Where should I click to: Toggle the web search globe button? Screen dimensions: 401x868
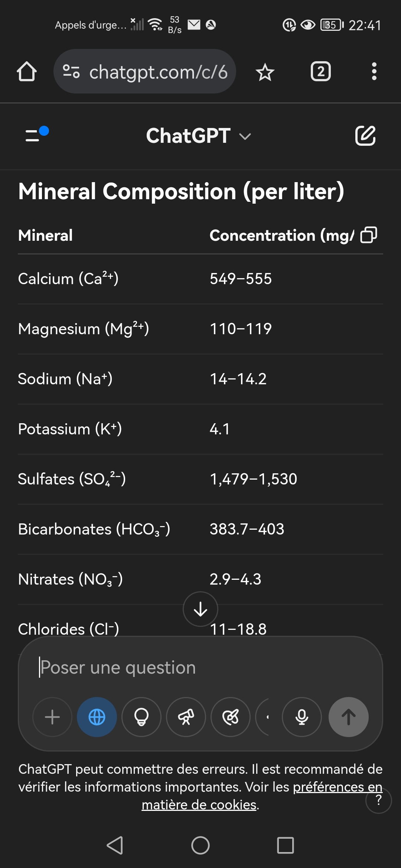point(97,717)
